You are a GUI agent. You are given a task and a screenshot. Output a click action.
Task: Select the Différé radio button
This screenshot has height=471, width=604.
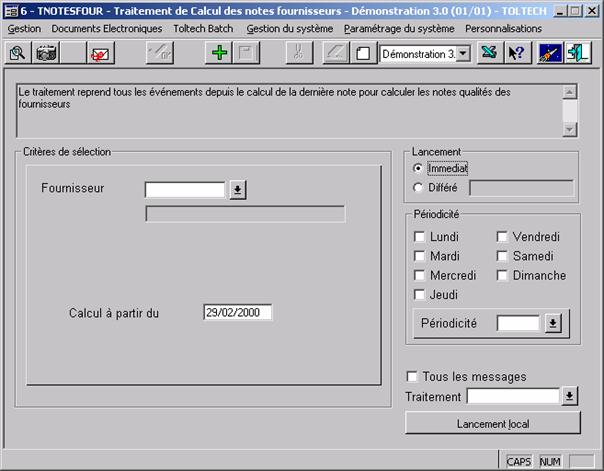(418, 186)
